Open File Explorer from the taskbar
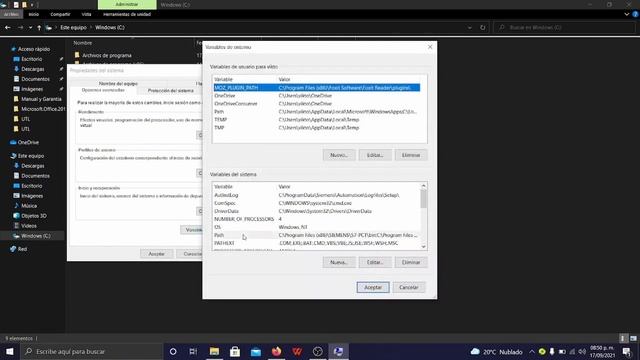The width and height of the screenshot is (640, 360). pos(214,351)
